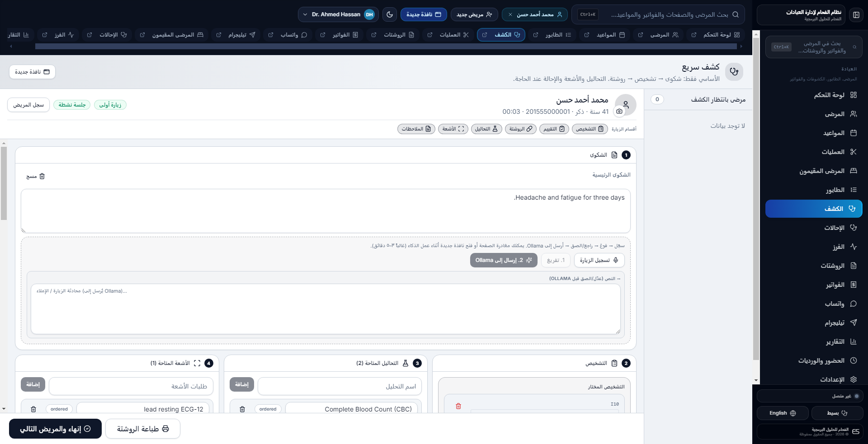This screenshot has height=444, width=868.
Task: Switch to الفواتير tab in navigation strip
Action: pos(345,35)
